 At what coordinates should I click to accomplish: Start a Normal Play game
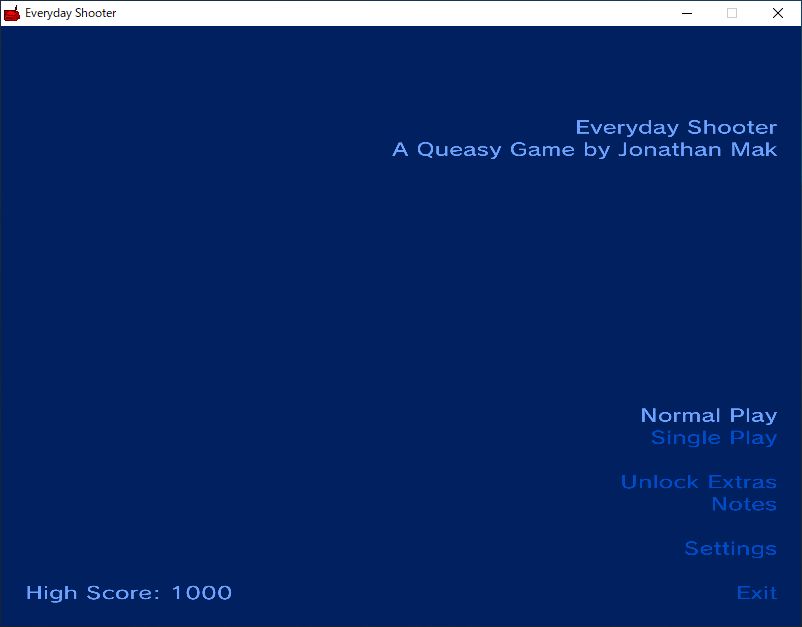[709, 416]
